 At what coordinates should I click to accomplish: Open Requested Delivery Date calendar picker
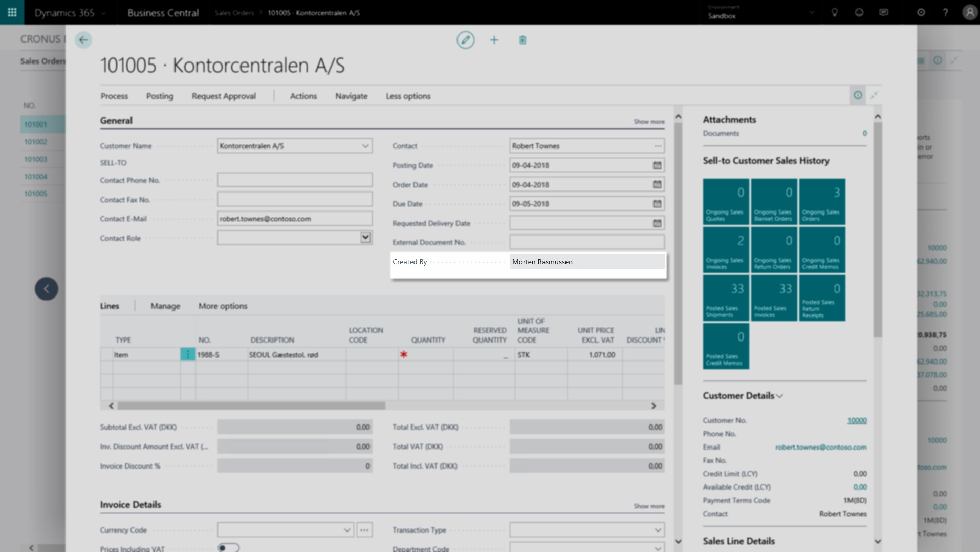pos(657,223)
